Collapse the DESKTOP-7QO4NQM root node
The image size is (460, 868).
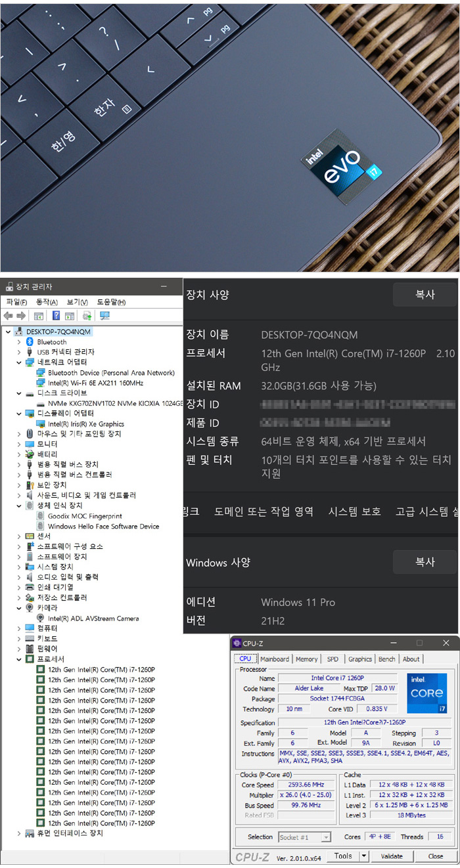8,332
